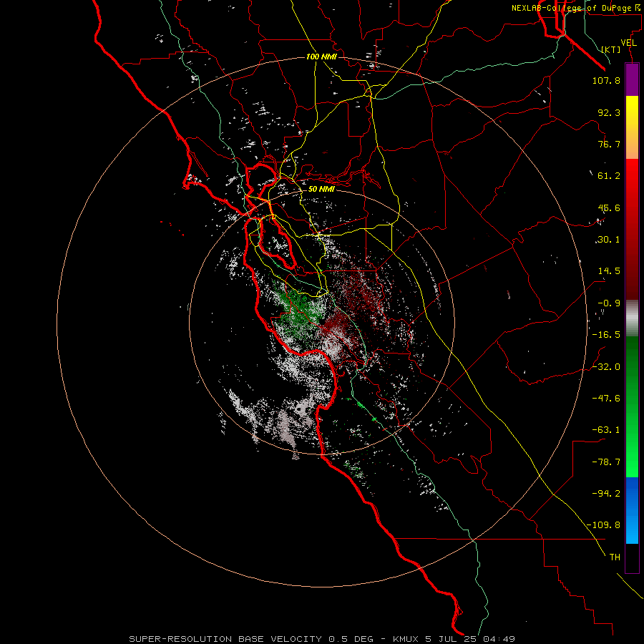
Task: Pick the blue segment of the color bar
Action: [x=632, y=510]
